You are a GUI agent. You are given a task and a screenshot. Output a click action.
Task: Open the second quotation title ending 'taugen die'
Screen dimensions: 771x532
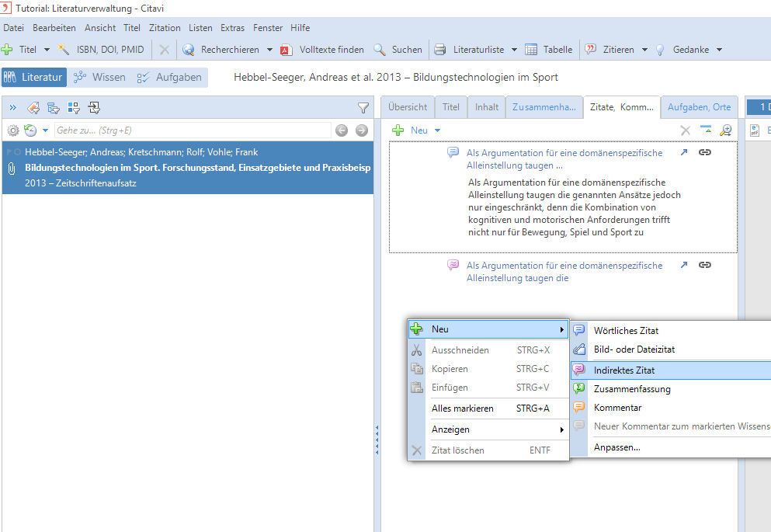pyautogui.click(x=564, y=272)
